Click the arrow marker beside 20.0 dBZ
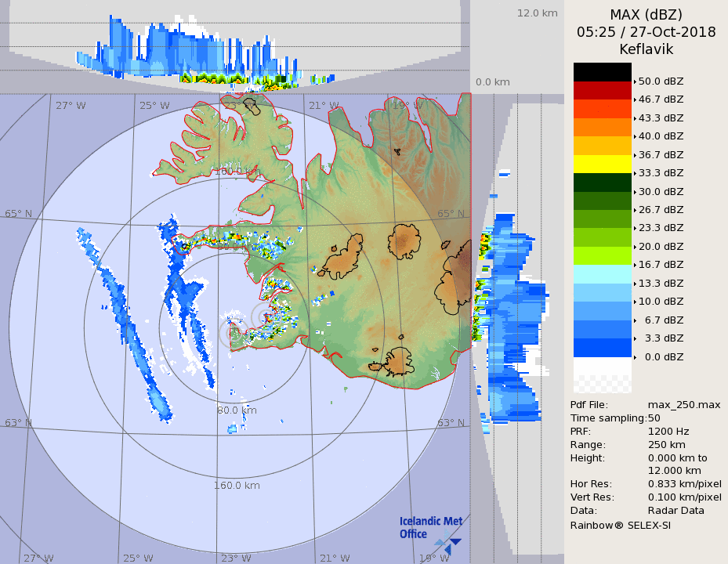Image resolution: width=728 pixels, height=564 pixels. pyautogui.click(x=635, y=246)
